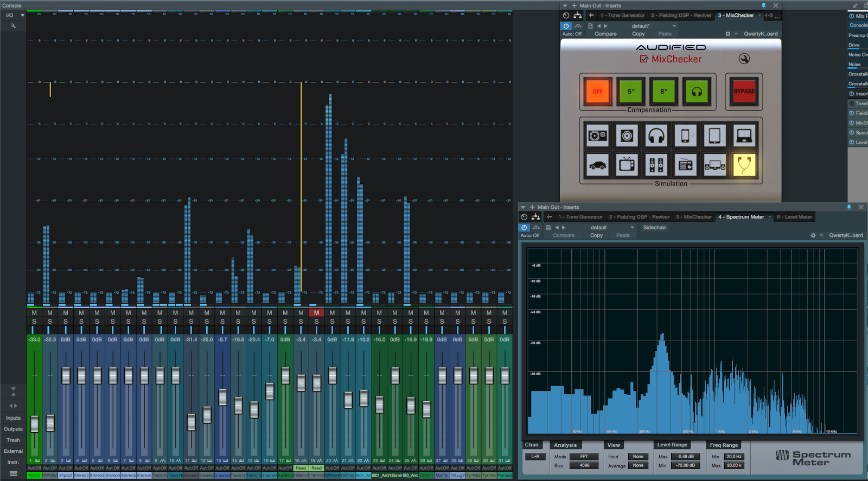Mute channel 1 in the console
Screen dimensions: 868x481
pyautogui.click(x=34, y=313)
